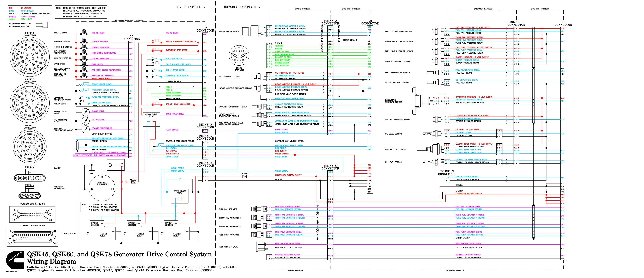Screen dimensions: 644x278
Task: Click the 'BARBER COLMAN FREQUENCY BIAS SIGNAL' label
Action: (110, 147)
